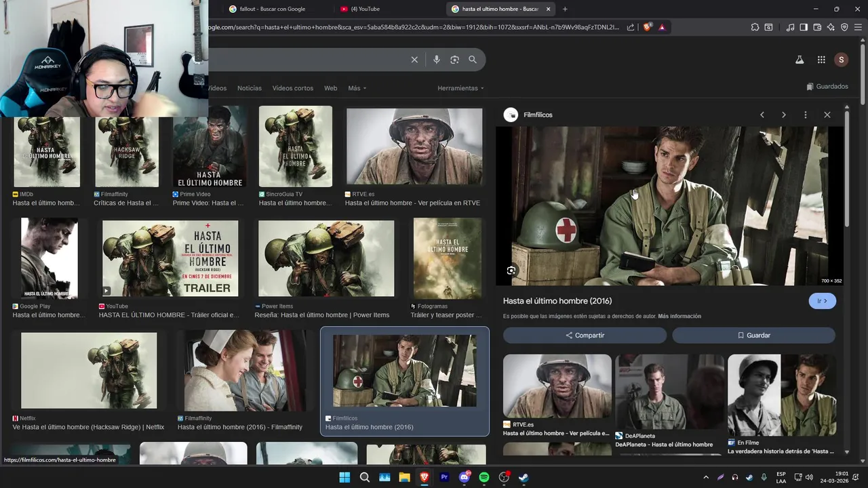This screenshot has width=868, height=488.
Task: Show hidden system tray icons
Action: [706, 477]
